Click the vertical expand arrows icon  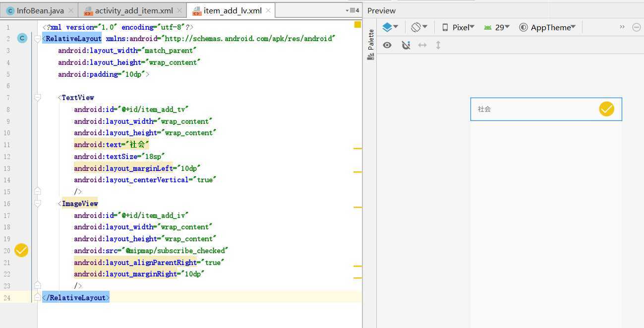pyautogui.click(x=438, y=45)
